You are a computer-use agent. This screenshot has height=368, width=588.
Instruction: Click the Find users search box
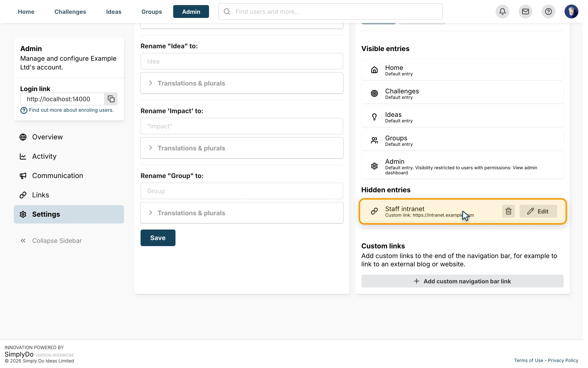tap(330, 11)
